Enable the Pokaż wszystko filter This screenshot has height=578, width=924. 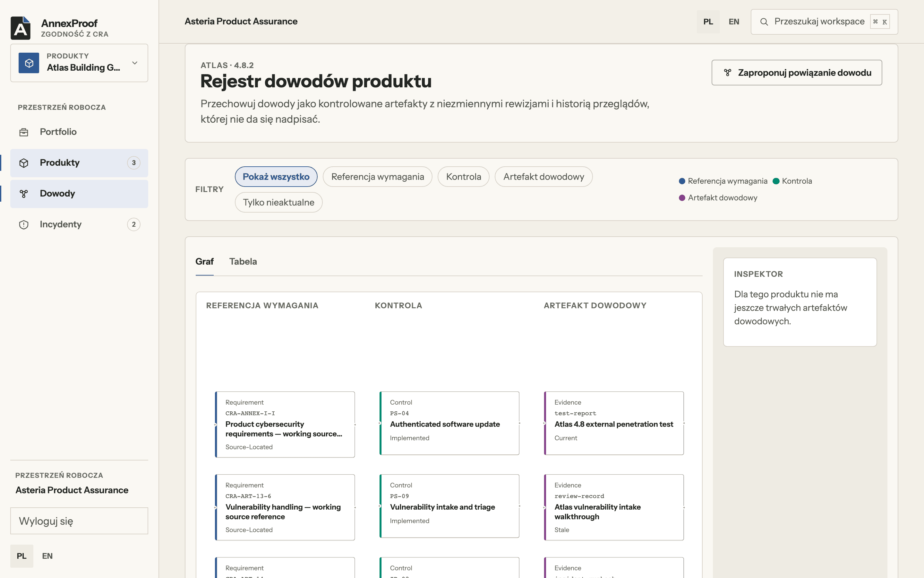pyautogui.click(x=276, y=177)
